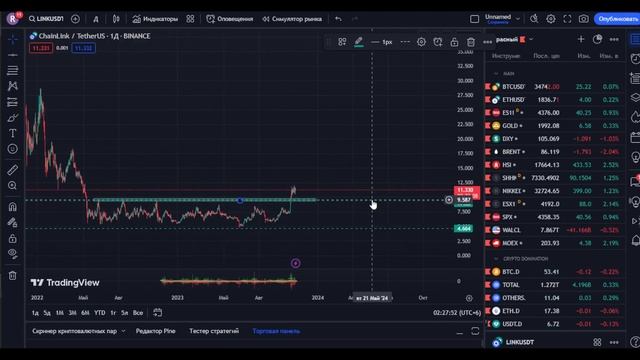
Task: Open watchlist advanced view pie icon
Action: [x=597, y=39]
